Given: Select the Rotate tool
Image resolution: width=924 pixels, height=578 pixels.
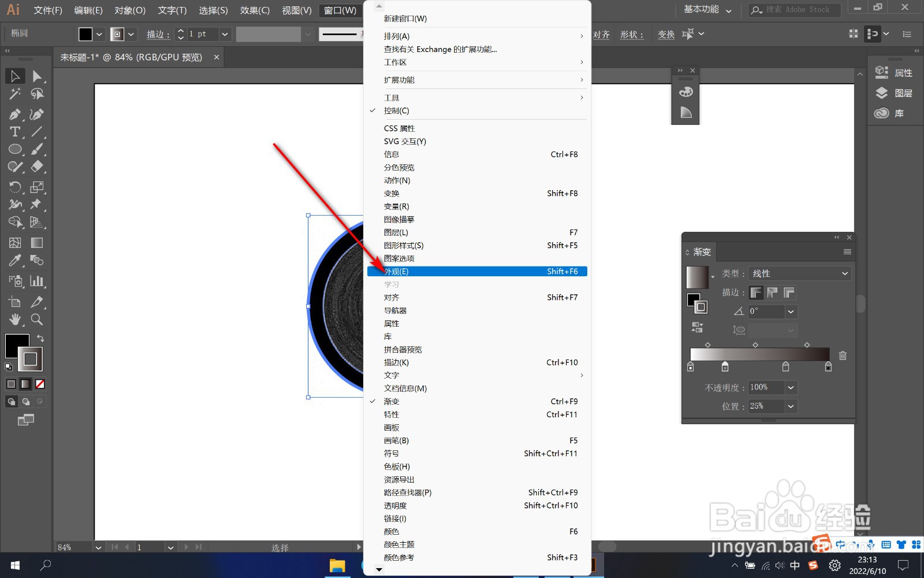Looking at the screenshot, I should [15, 187].
